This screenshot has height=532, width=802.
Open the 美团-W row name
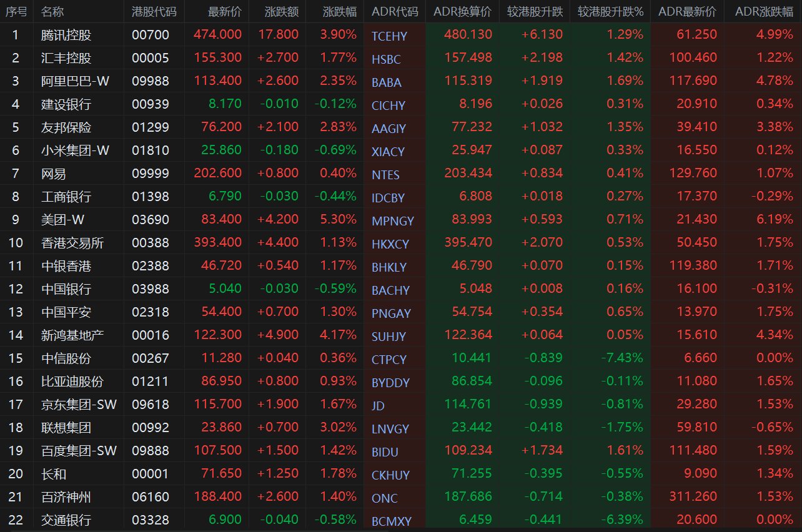tap(63, 220)
